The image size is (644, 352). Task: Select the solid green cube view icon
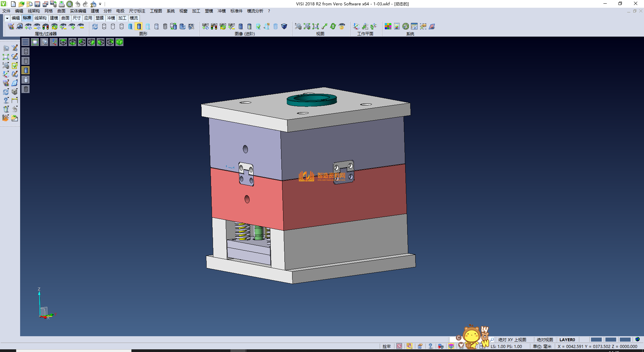[x=119, y=42]
